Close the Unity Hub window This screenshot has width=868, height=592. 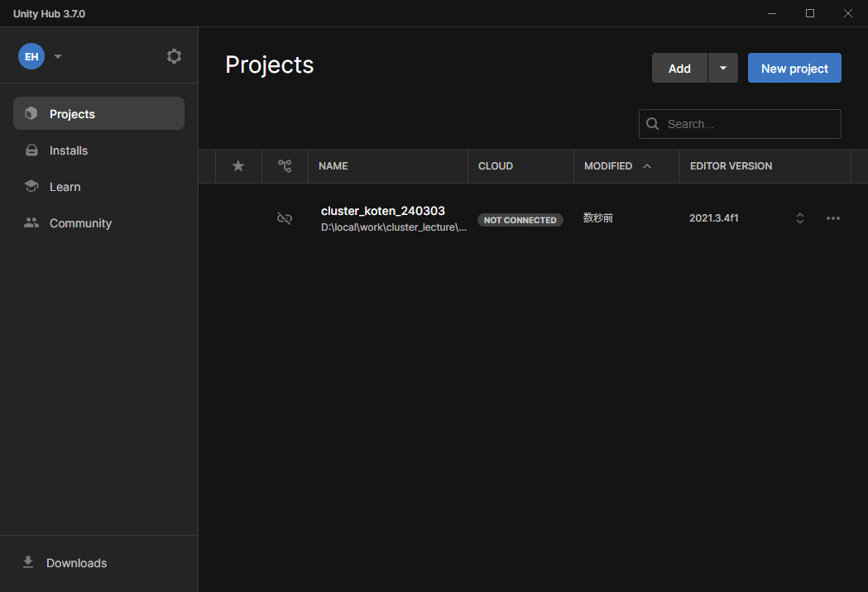tap(848, 13)
